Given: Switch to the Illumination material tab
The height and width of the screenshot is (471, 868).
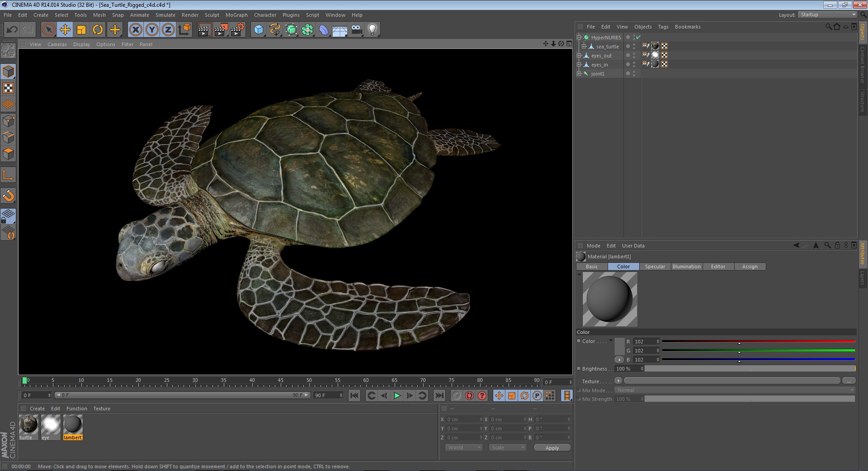Looking at the screenshot, I should tap(686, 266).
